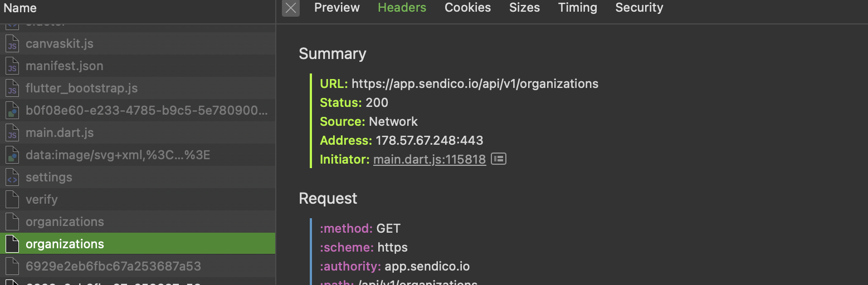Select the 6929e2eb6fbc67a253687a53 request
Screen dimensions: 868x285
pyautogui.click(x=113, y=266)
